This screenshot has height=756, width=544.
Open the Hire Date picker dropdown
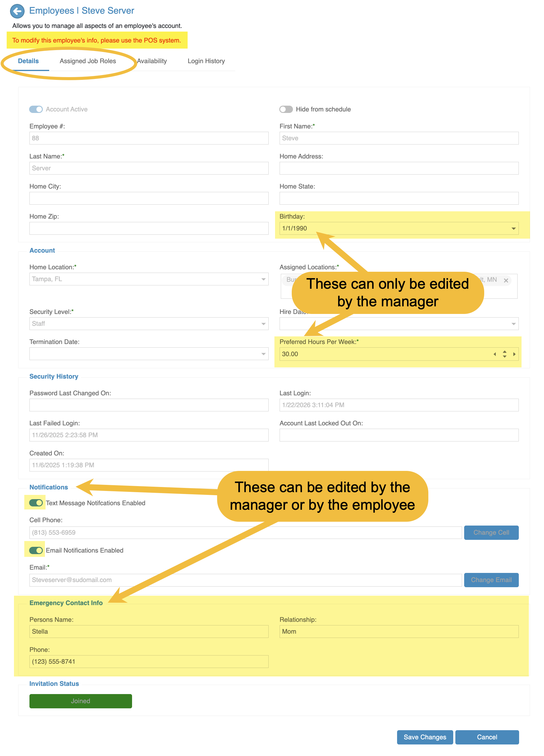click(513, 324)
